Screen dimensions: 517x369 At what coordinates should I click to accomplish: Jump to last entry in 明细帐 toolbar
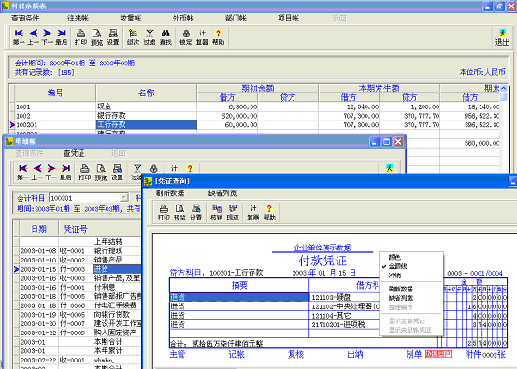coord(66,172)
